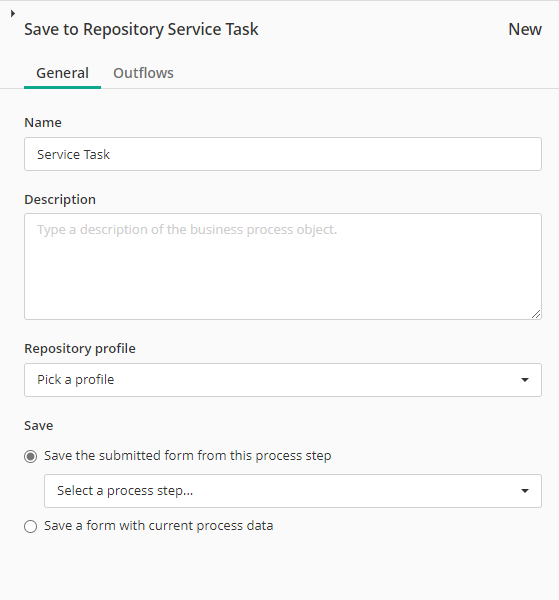Select the submitted form radio button
The width and height of the screenshot is (559, 600).
coord(31,457)
